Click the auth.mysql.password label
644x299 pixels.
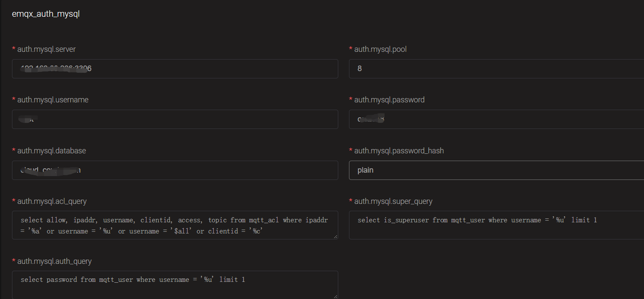coord(389,100)
